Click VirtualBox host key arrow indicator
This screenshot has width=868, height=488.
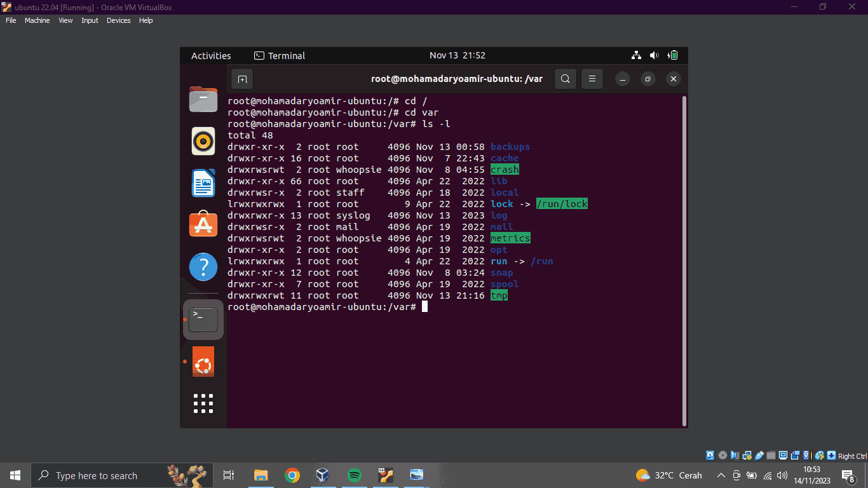click(x=832, y=456)
